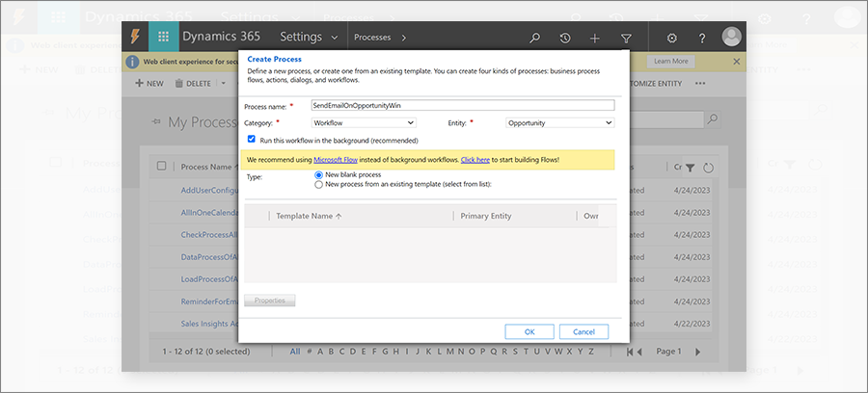Open the LoadProcessOfA process row link
This screenshot has height=393, width=868.
209,279
